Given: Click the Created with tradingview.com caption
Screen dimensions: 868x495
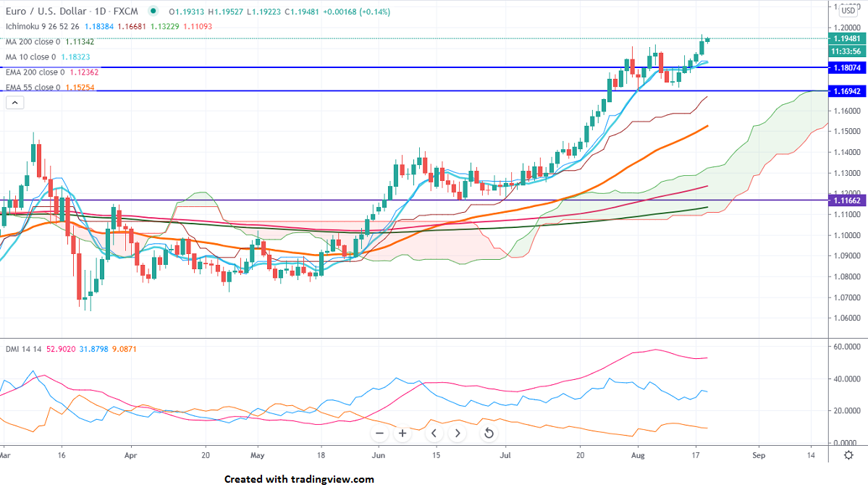Looking at the screenshot, I should [299, 480].
